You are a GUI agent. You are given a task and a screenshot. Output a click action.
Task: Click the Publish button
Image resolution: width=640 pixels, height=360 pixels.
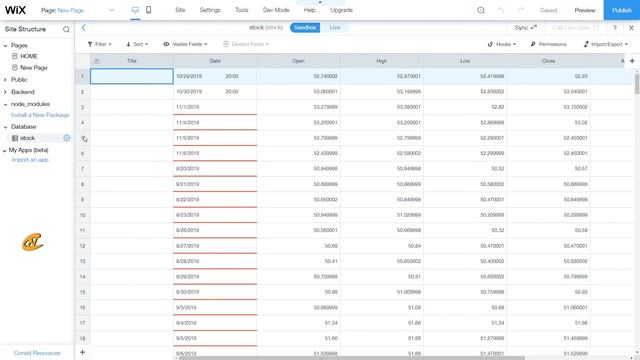tap(622, 10)
